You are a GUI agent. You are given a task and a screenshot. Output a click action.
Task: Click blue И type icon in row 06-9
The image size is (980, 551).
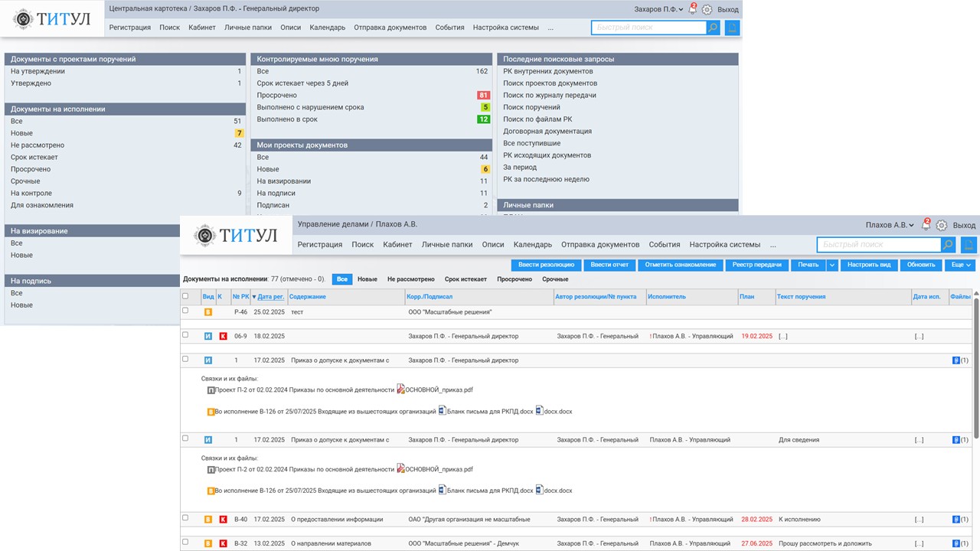[x=207, y=336]
